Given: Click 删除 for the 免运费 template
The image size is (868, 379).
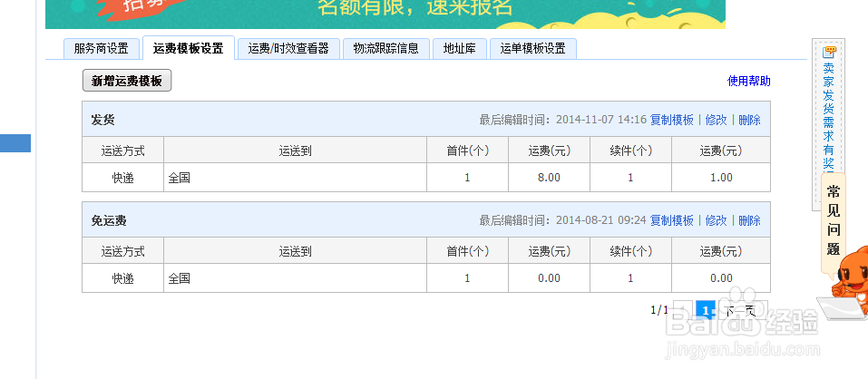Looking at the screenshot, I should pyautogui.click(x=749, y=220).
